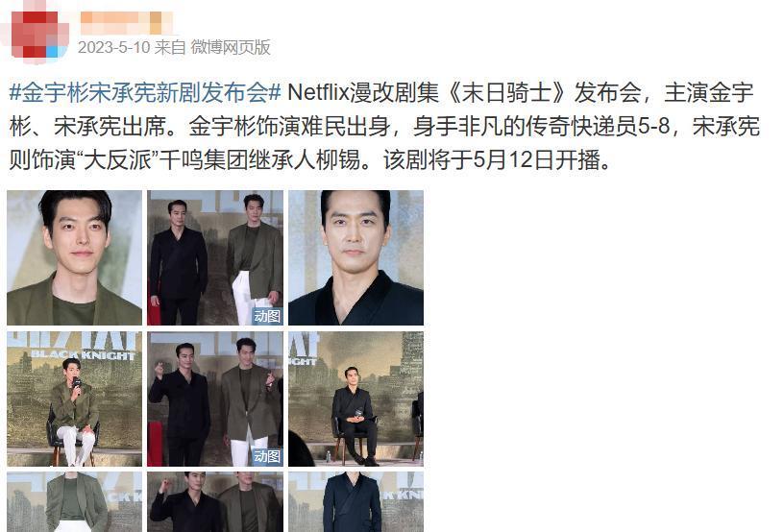Open the 2023-5-10 post timestamp
Viewport: 784px width, 532px height.
(114, 47)
